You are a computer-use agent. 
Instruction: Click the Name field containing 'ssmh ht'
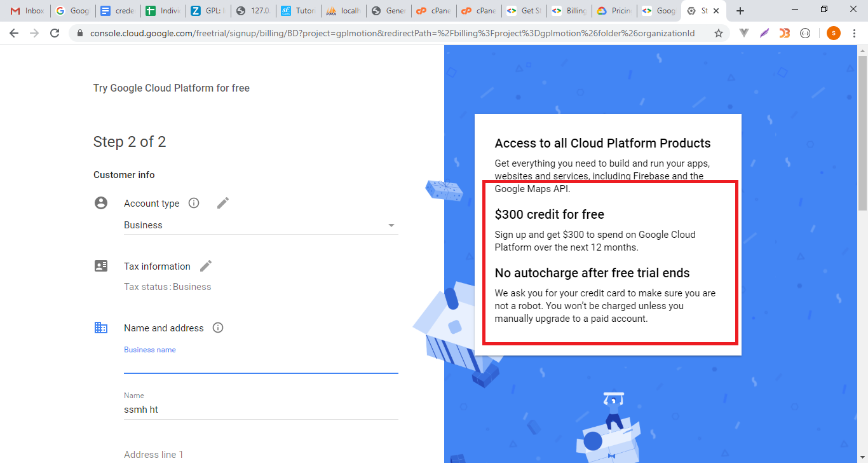coord(261,410)
